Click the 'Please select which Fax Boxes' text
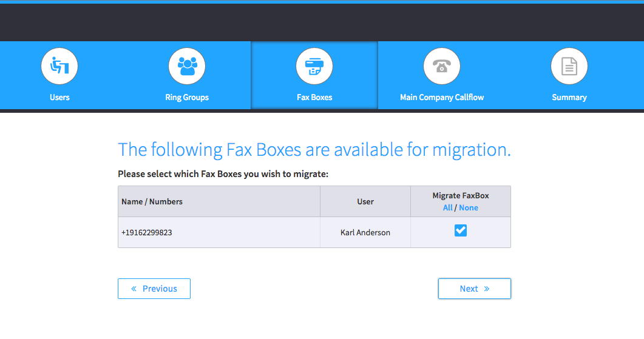 pos(223,174)
